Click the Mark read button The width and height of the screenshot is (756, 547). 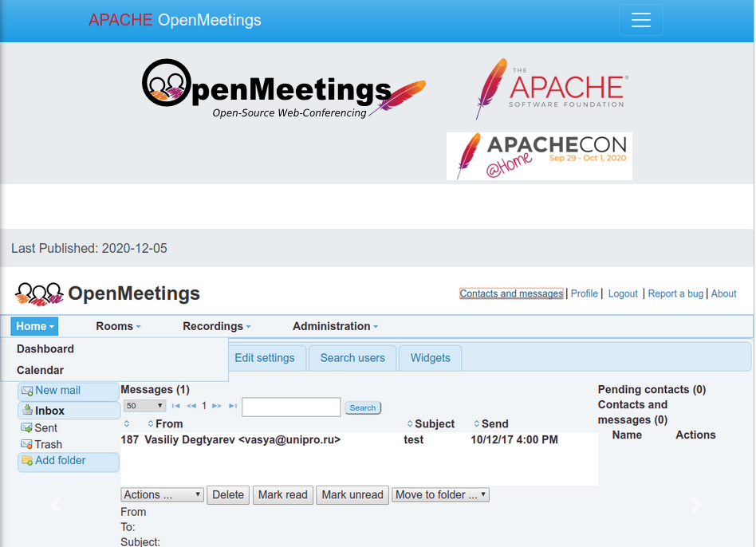[x=282, y=495]
